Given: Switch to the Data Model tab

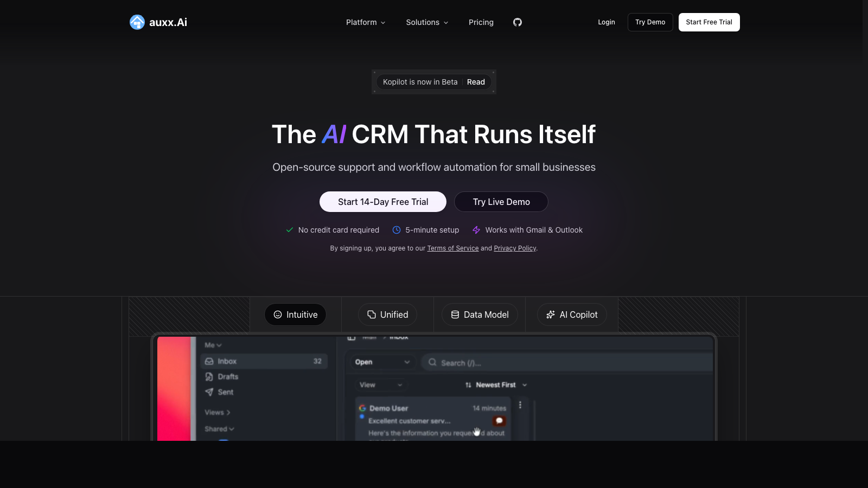Looking at the screenshot, I should [x=480, y=314].
